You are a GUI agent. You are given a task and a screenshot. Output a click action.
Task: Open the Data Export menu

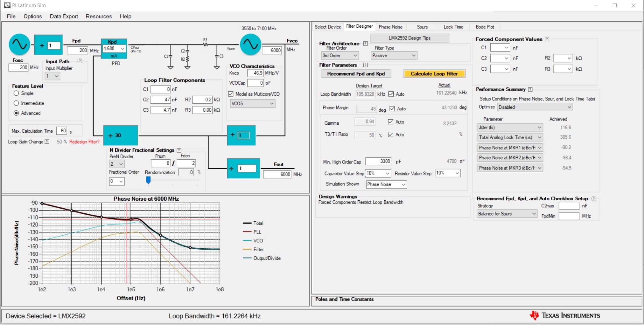[64, 16]
